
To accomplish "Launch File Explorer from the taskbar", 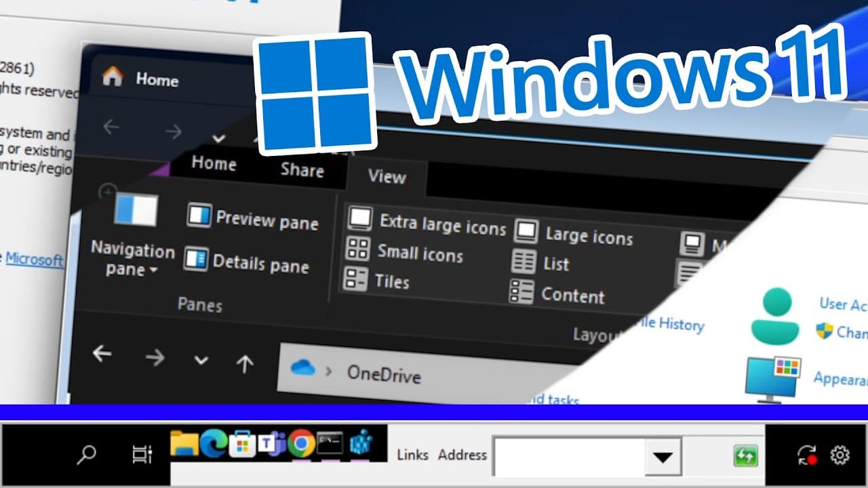I will pyautogui.click(x=184, y=443).
